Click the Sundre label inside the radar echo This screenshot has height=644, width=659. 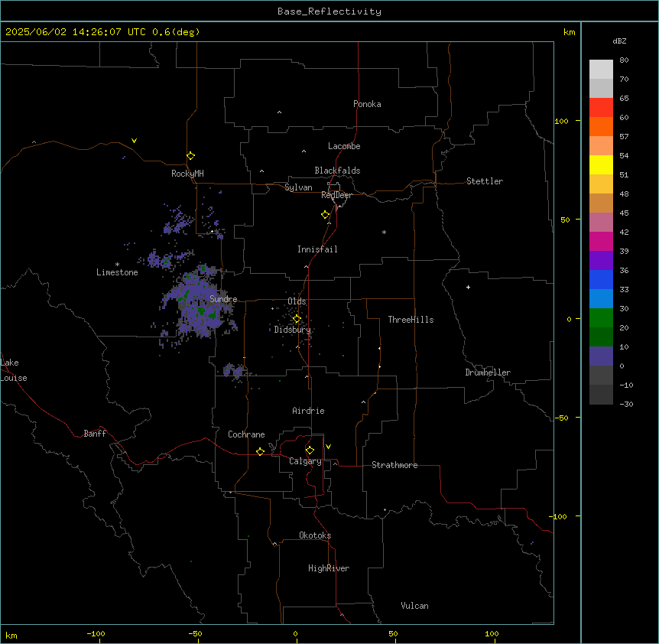(223, 299)
